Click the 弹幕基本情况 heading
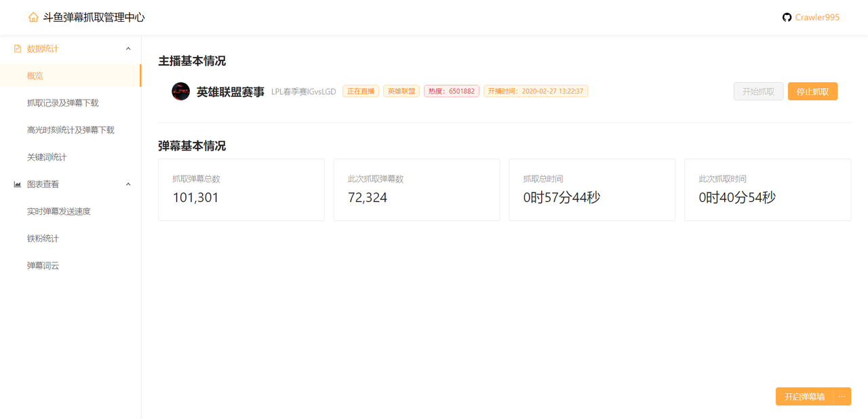 192,146
